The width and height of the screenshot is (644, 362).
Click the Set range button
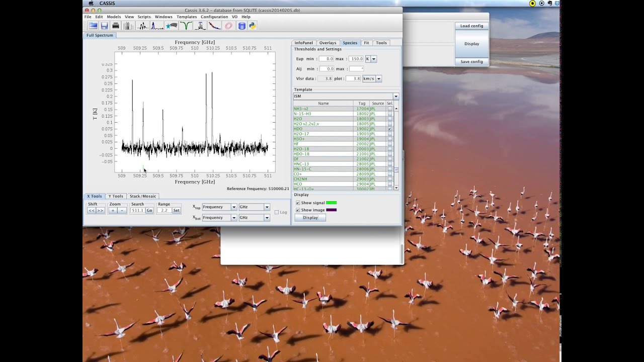(x=176, y=211)
